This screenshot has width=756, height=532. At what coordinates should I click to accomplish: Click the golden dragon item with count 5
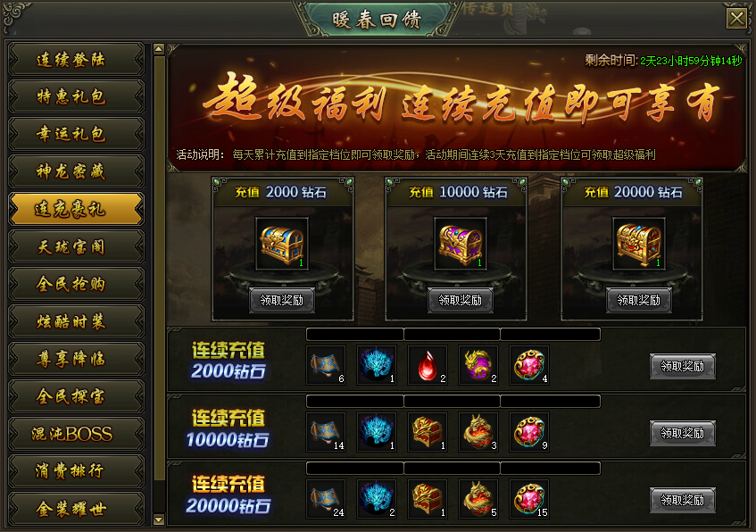[x=478, y=499]
